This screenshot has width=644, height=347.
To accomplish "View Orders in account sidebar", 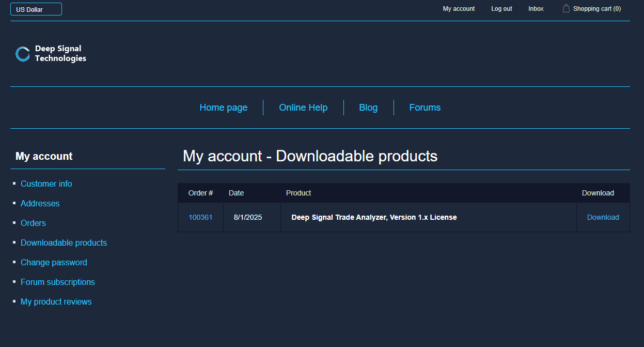I will point(33,223).
